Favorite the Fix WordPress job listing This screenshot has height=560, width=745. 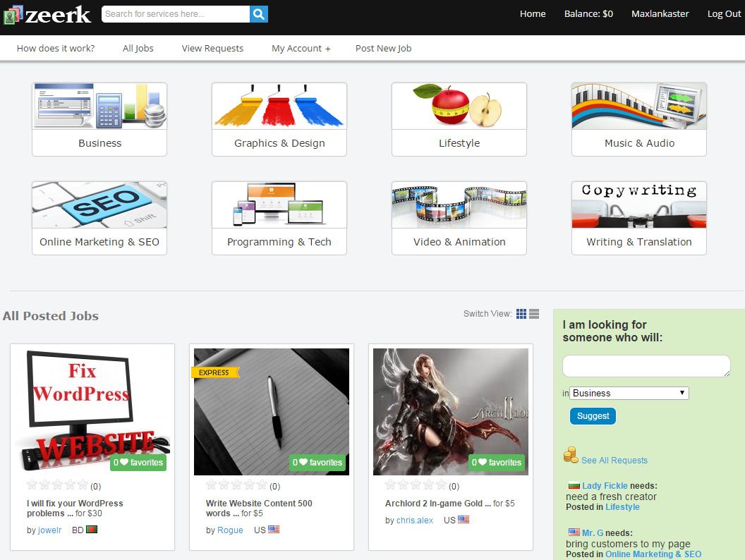pos(139,463)
